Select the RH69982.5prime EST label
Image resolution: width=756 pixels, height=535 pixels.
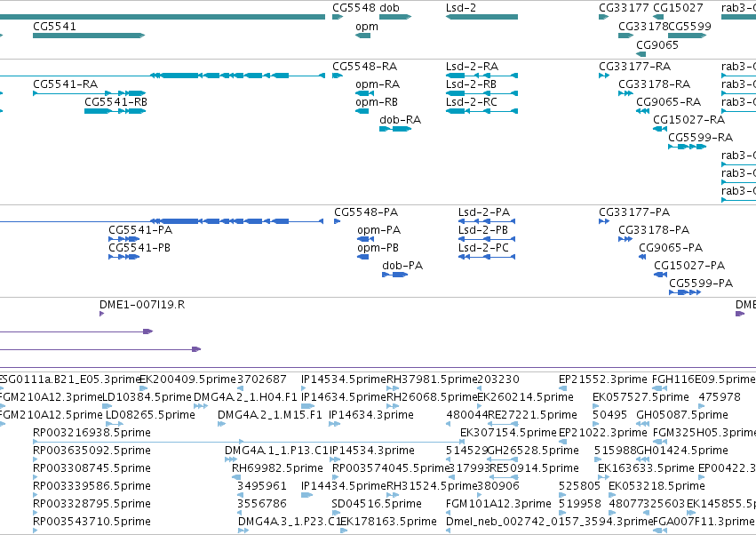point(277,468)
